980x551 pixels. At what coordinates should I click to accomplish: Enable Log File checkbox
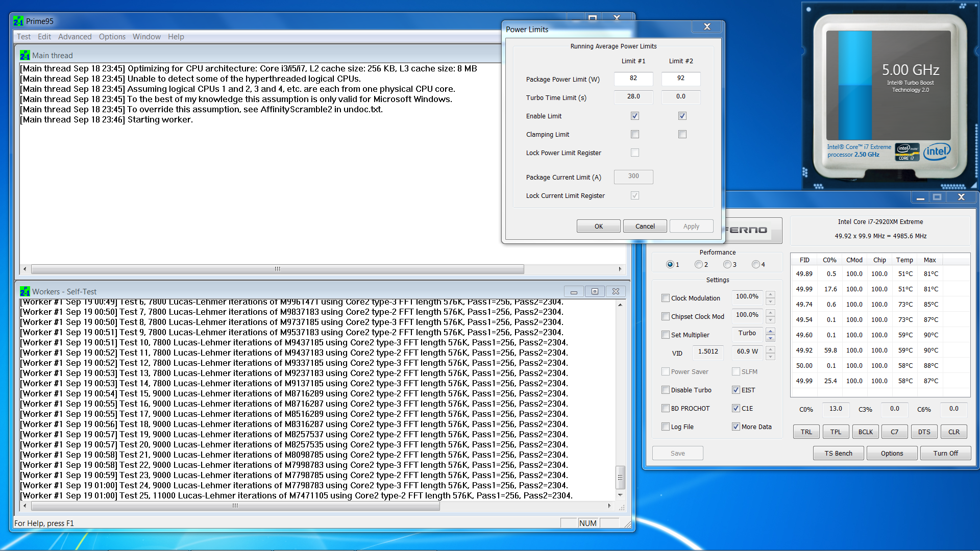click(666, 427)
